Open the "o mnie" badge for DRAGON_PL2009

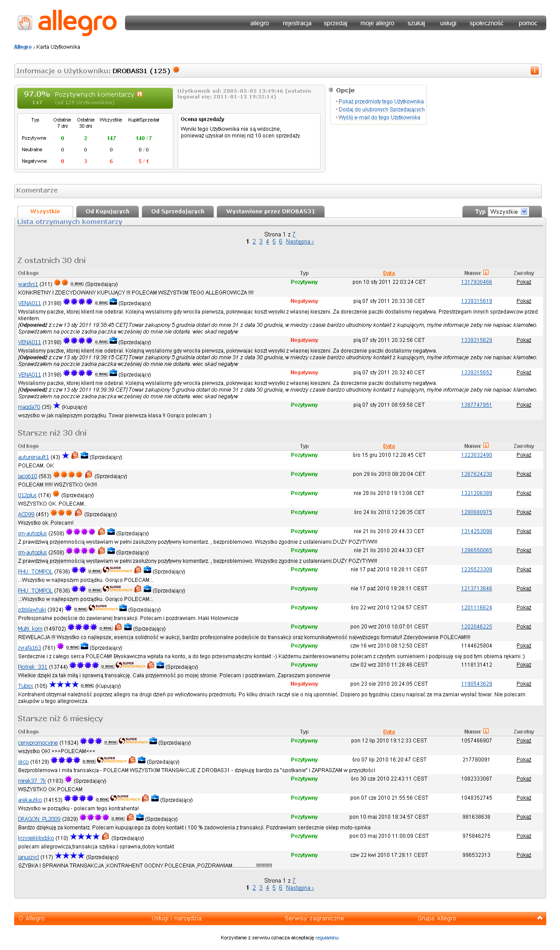[117, 818]
